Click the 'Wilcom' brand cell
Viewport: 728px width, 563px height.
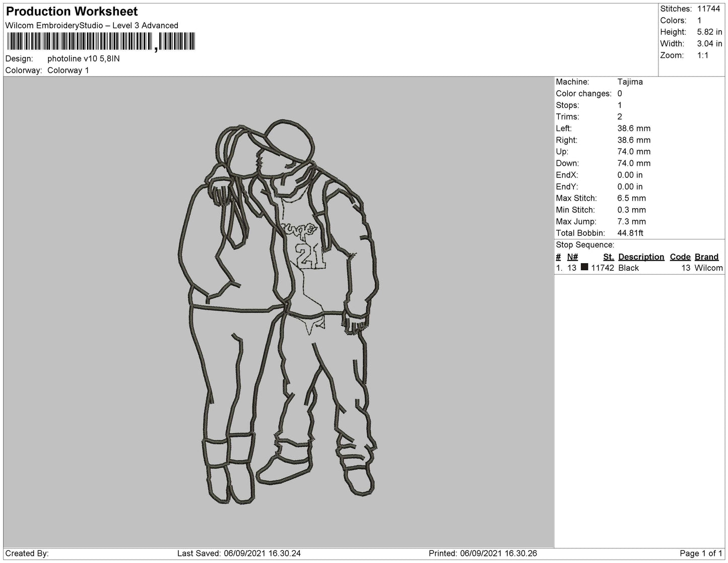(708, 268)
